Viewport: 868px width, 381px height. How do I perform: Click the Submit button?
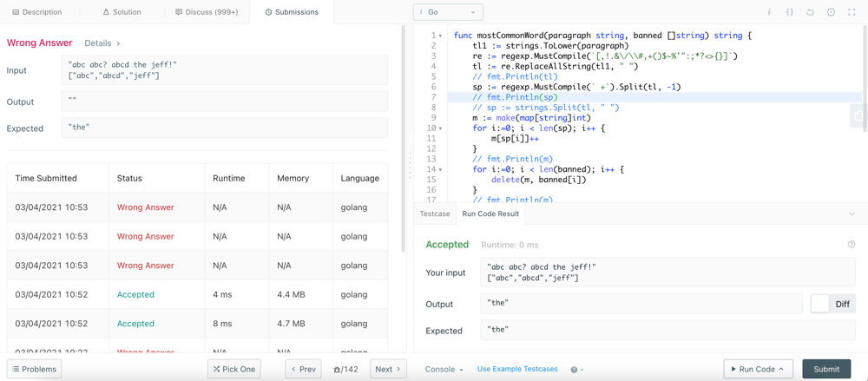826,370
